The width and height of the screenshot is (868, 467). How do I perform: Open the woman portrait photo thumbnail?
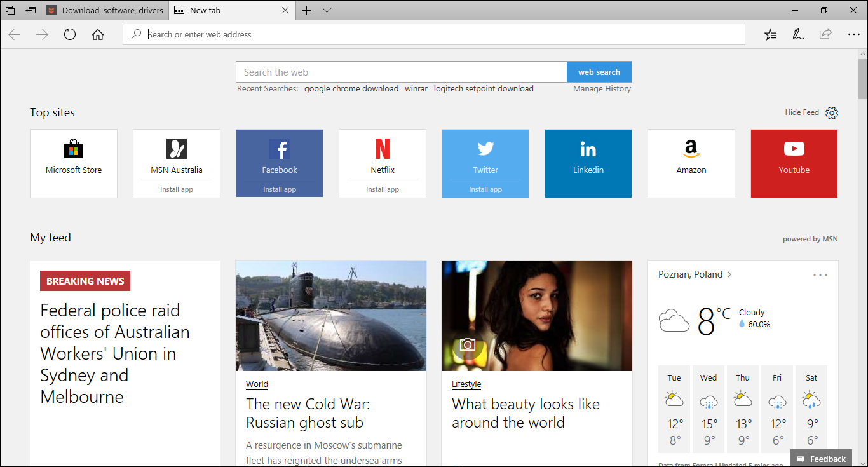click(537, 316)
